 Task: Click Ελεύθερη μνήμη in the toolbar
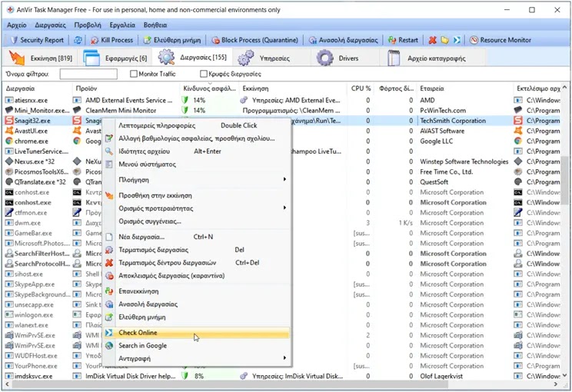point(171,40)
